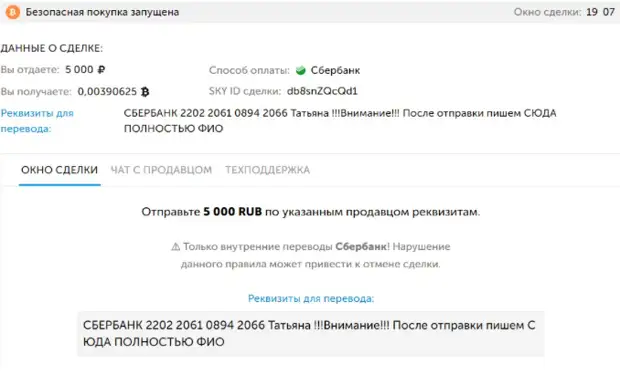Click the upper transfer details text with card number
620x385 pixels.
(340, 121)
